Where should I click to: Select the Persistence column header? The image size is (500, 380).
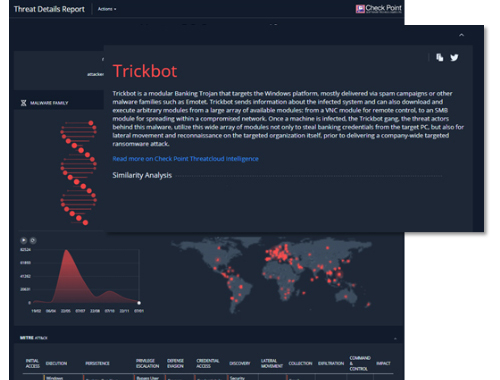(x=97, y=363)
